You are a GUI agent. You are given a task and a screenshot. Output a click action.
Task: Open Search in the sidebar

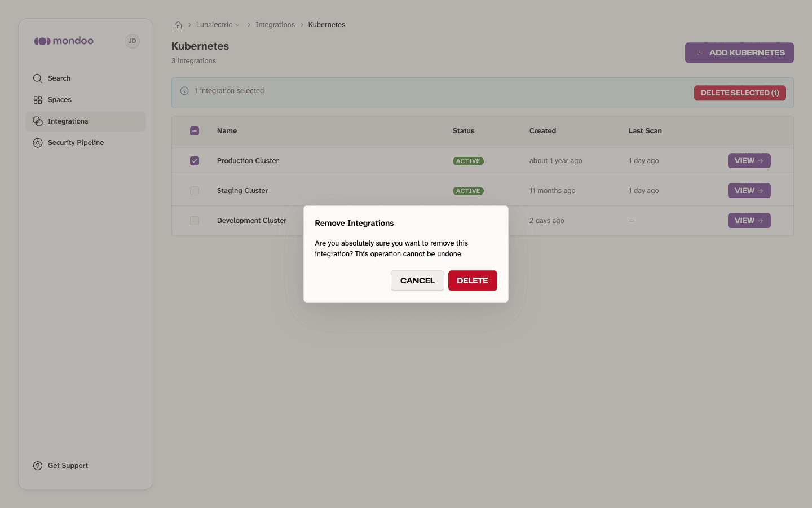[86, 78]
